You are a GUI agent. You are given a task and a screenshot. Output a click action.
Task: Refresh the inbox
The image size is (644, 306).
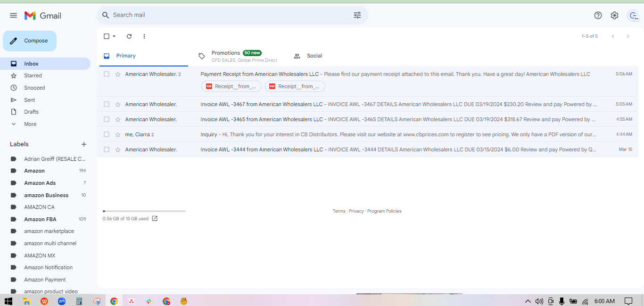(129, 36)
